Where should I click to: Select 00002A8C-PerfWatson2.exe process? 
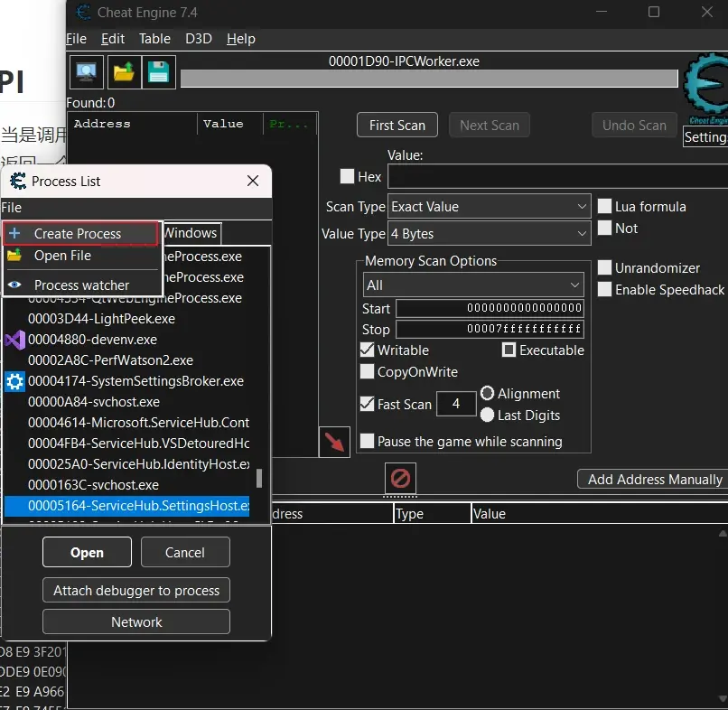[x=126, y=360]
